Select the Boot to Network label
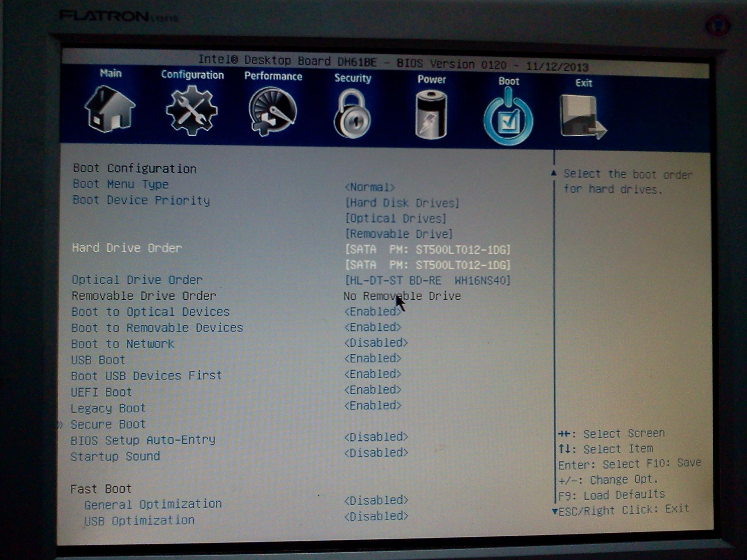Viewport: 747px width, 560px height. (x=123, y=344)
